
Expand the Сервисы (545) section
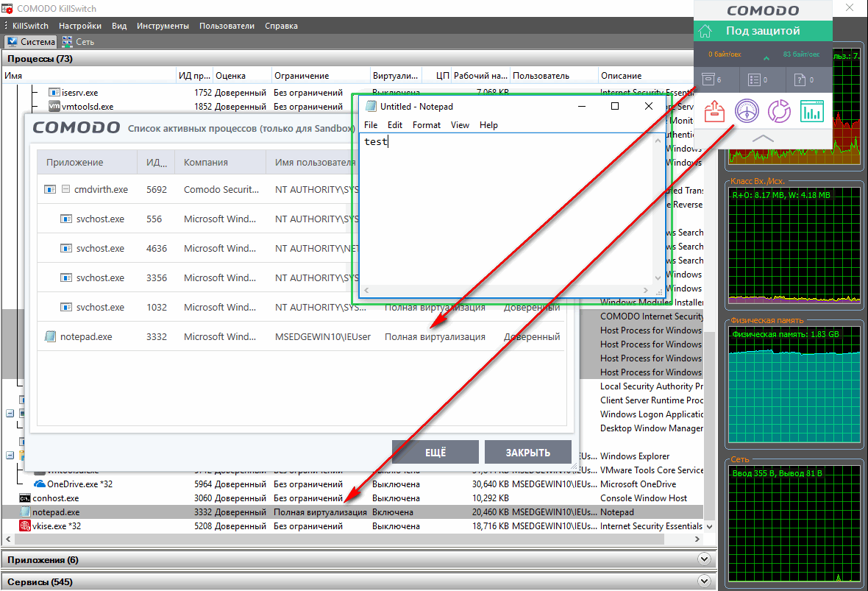tap(704, 581)
